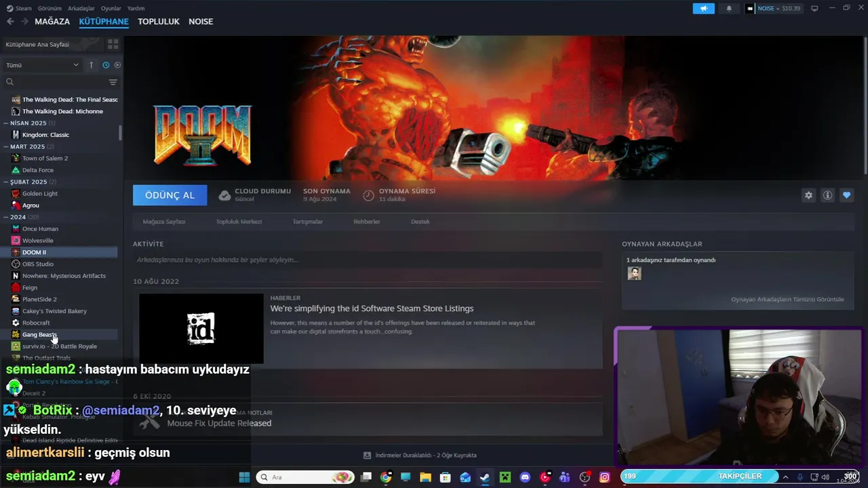Collapse the 2024 games group
This screenshot has width=868, height=488.
22,217
